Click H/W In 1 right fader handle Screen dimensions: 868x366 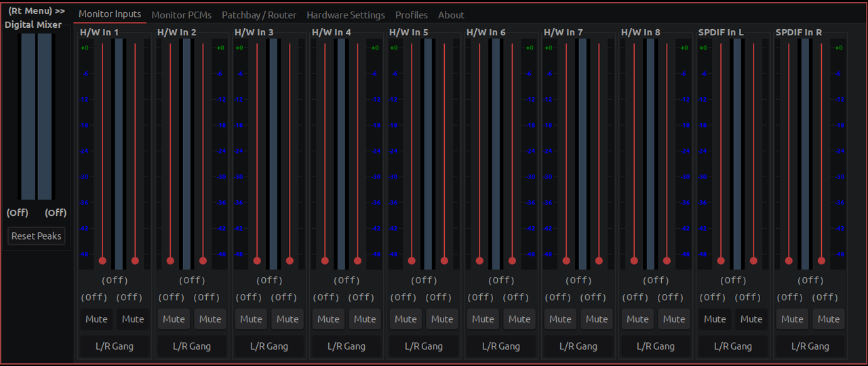coord(135,260)
